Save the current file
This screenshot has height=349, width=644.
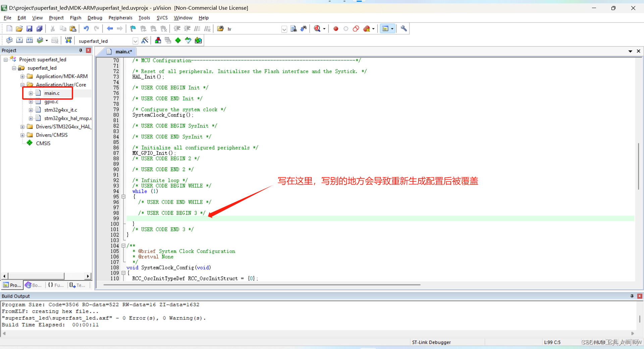(x=29, y=29)
